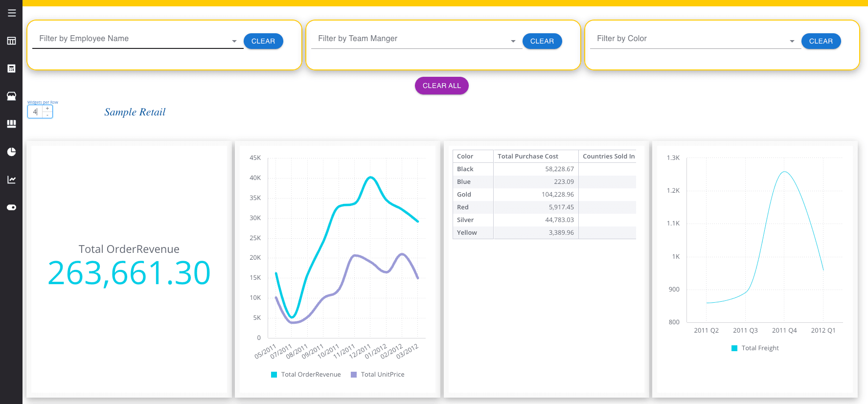The width and height of the screenshot is (868, 404).
Task: Click the 2012 Q1 axis label
Action: coord(823,331)
